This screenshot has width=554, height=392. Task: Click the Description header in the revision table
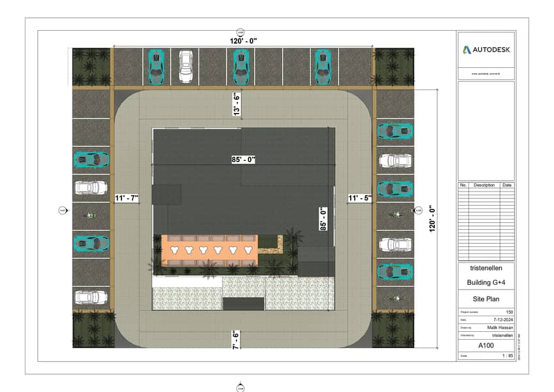point(484,185)
